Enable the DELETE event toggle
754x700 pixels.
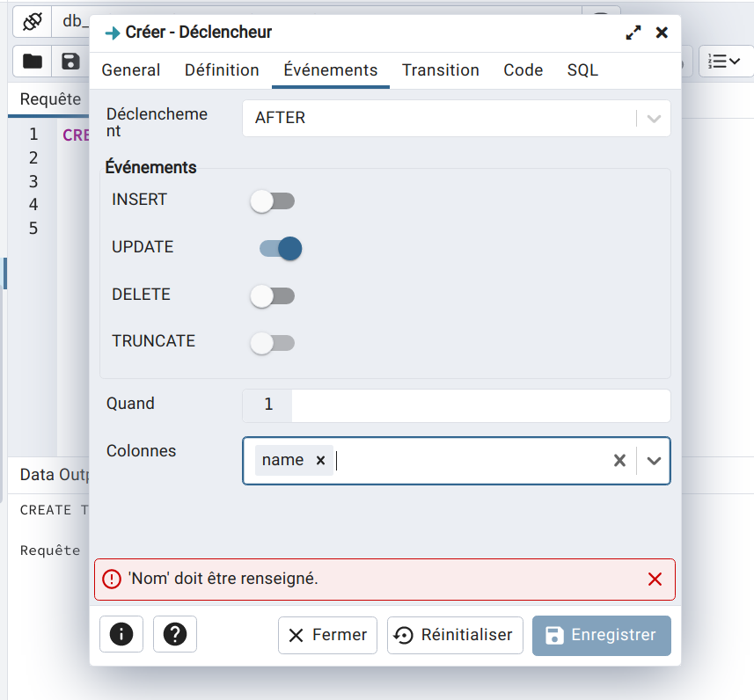click(273, 295)
